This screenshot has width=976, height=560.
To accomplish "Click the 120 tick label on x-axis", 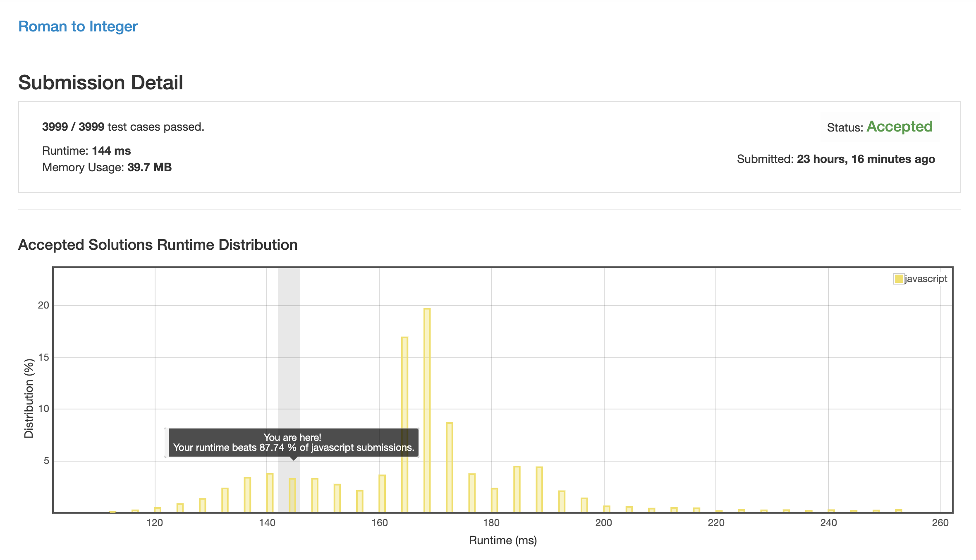I will coord(155,523).
